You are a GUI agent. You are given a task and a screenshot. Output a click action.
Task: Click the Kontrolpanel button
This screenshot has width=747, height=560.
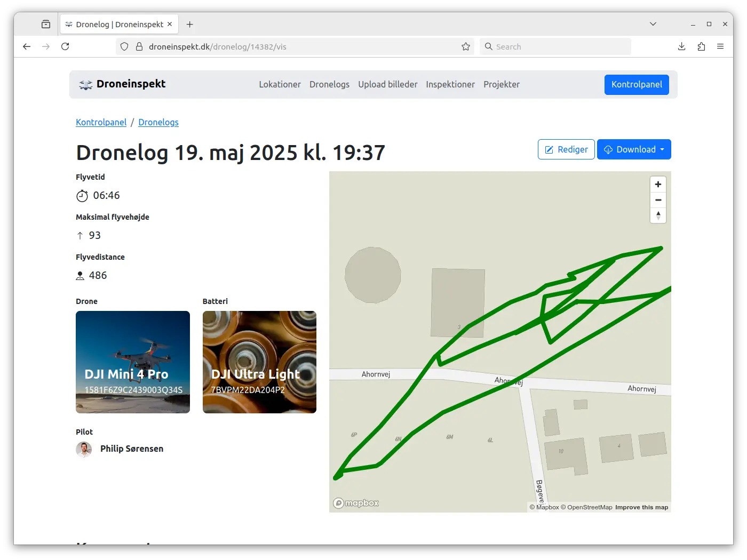pyautogui.click(x=637, y=84)
